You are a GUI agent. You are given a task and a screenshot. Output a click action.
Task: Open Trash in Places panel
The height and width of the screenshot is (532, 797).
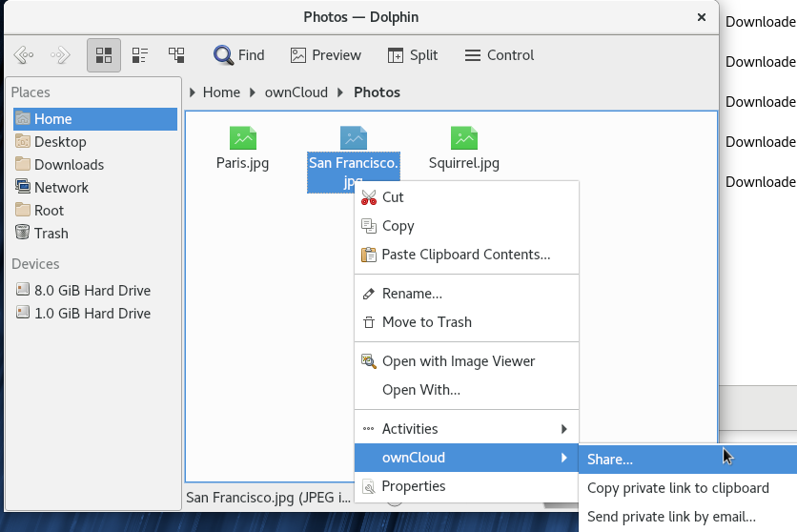(x=95, y=234)
